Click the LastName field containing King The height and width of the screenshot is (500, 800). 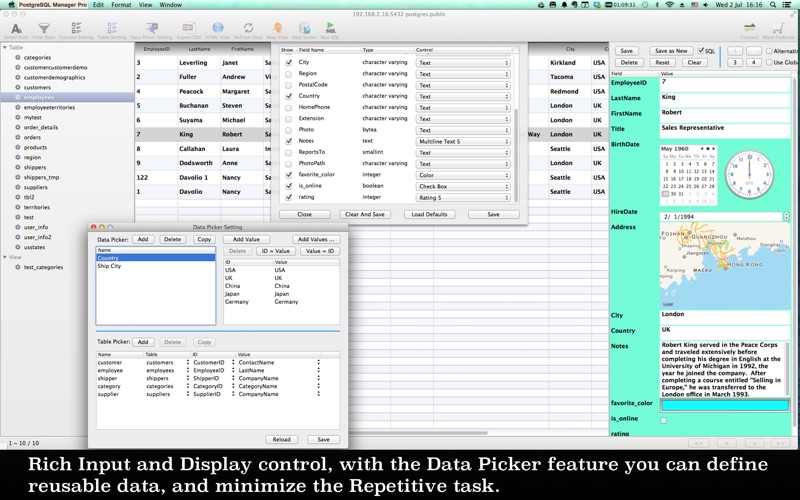724,99
